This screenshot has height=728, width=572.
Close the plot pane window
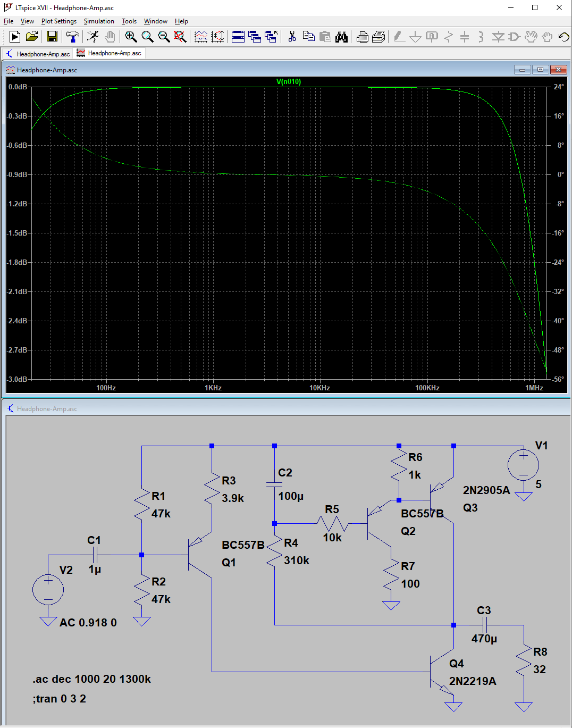tap(558, 70)
